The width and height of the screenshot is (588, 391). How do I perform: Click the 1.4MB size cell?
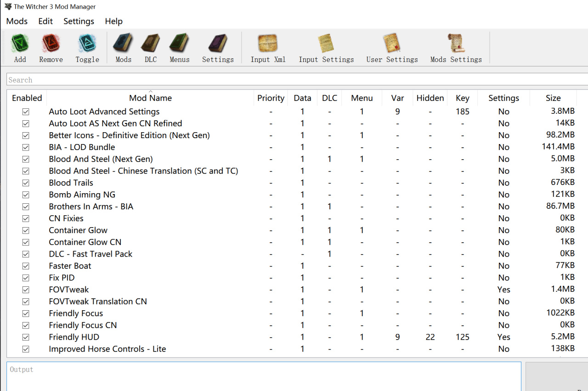click(x=563, y=289)
